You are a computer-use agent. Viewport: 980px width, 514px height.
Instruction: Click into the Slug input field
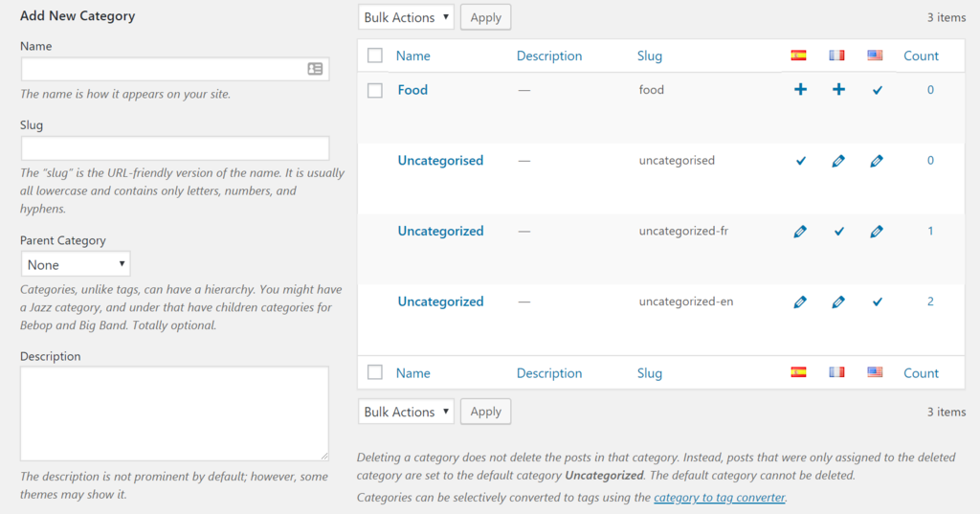pos(175,147)
